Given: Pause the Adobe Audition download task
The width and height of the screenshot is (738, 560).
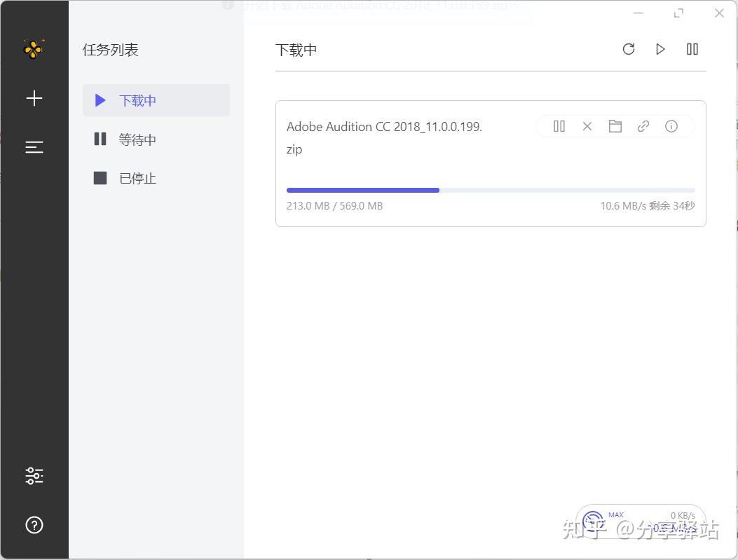Looking at the screenshot, I should 559,126.
